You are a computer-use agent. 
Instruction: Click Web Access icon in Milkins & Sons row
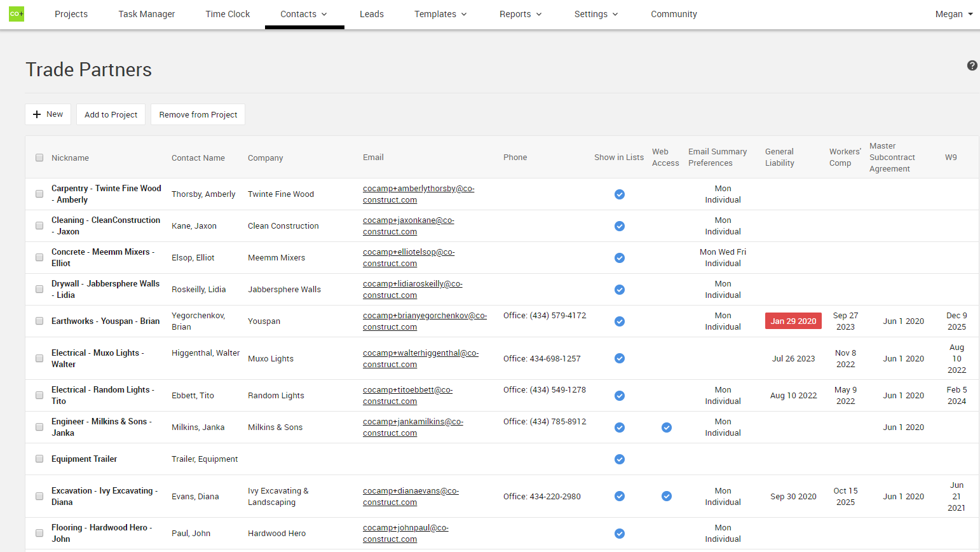(667, 427)
